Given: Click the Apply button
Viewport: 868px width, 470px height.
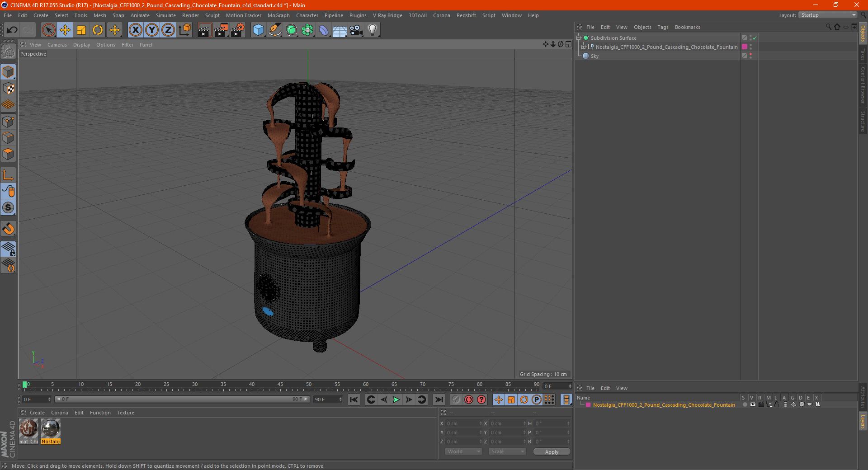Looking at the screenshot, I should tap(551, 451).
